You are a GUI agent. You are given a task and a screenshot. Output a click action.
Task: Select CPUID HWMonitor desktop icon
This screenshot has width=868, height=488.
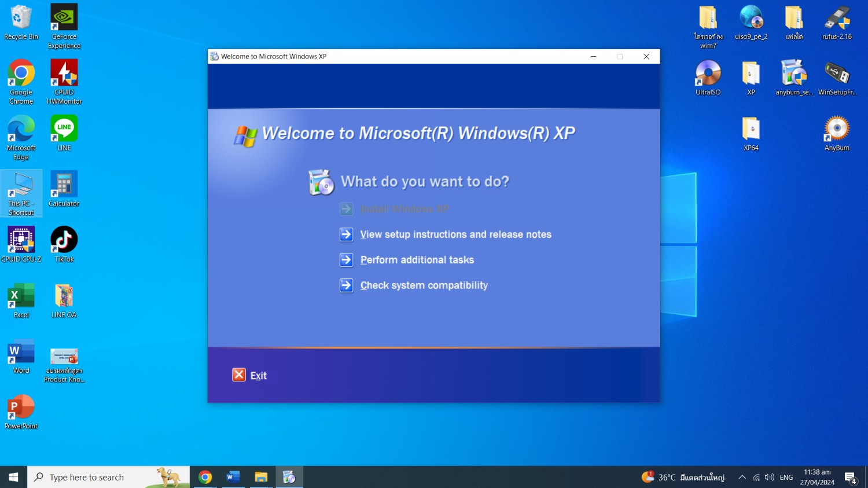coord(64,82)
